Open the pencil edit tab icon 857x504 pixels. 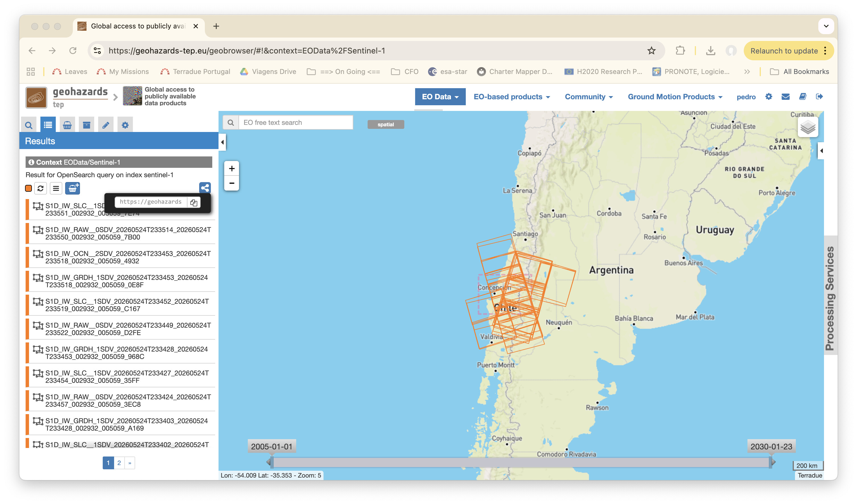coord(106,125)
